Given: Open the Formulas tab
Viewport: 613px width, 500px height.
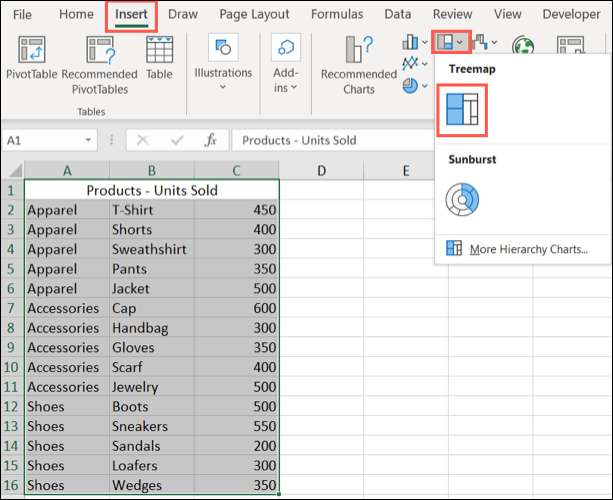Looking at the screenshot, I should 337,14.
